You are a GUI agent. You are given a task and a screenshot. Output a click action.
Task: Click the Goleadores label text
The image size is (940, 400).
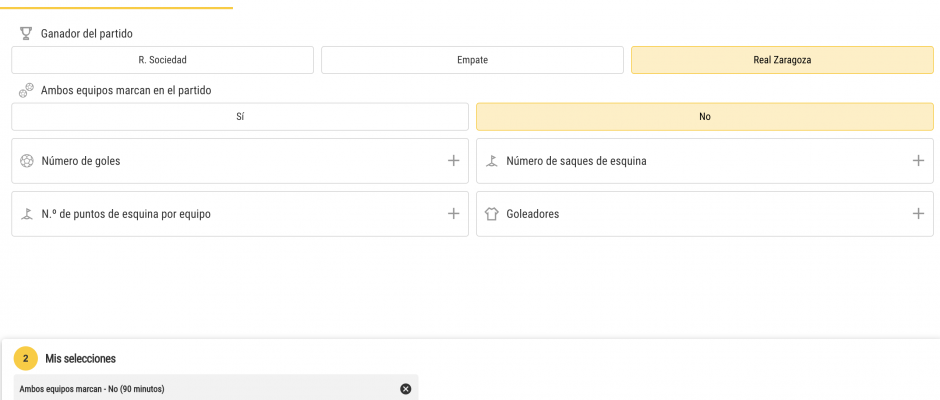coord(533,214)
